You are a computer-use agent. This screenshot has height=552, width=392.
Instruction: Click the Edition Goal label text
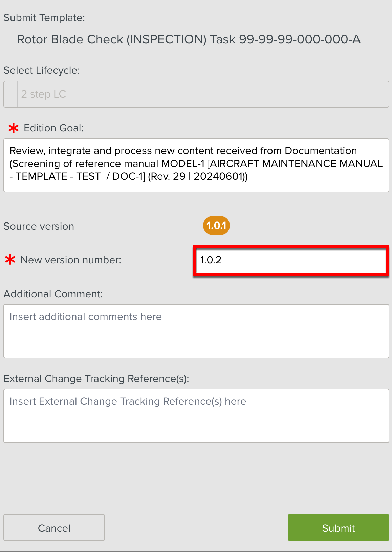coord(53,128)
